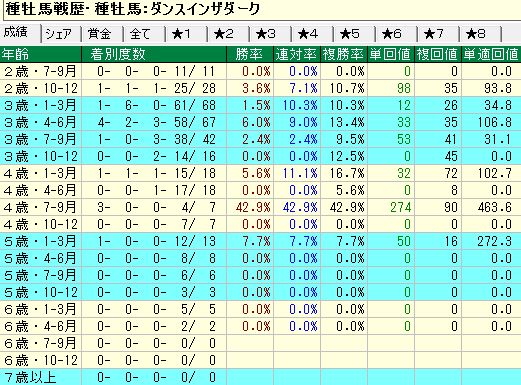521x385 pixels.
Task: Sort by the 単適回値 column header
Action: (491, 54)
